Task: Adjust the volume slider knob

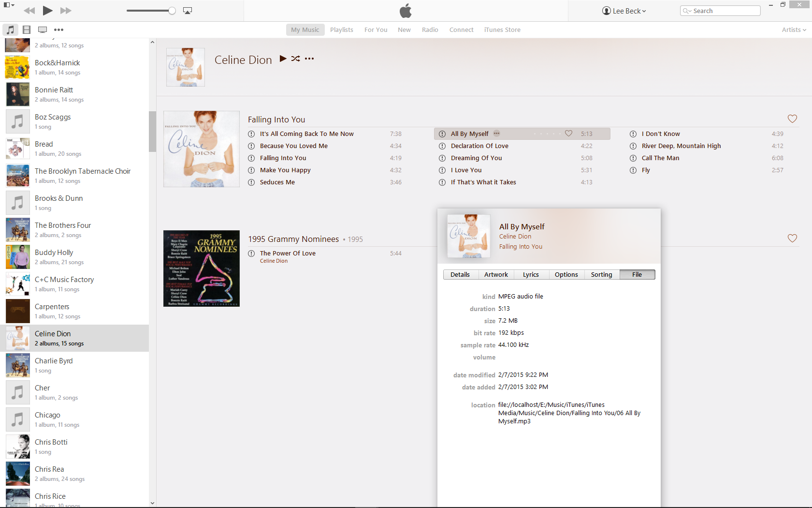Action: click(x=172, y=11)
